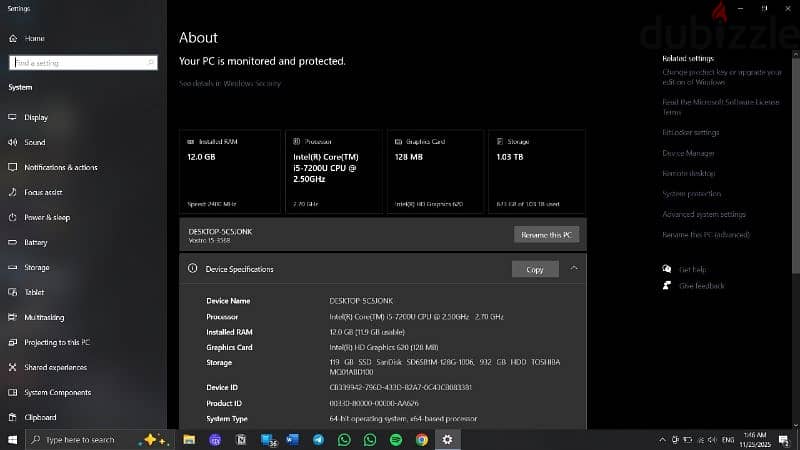Launch Google Chrome from the taskbar

click(x=421, y=440)
